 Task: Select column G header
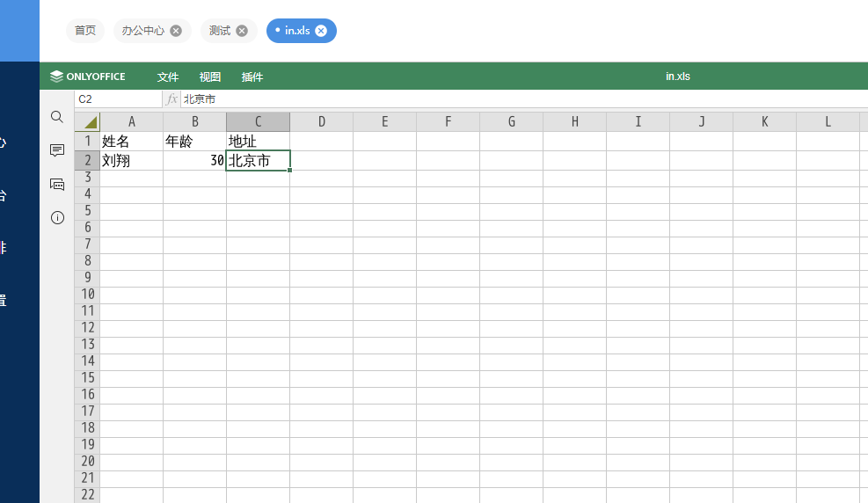[512, 121]
